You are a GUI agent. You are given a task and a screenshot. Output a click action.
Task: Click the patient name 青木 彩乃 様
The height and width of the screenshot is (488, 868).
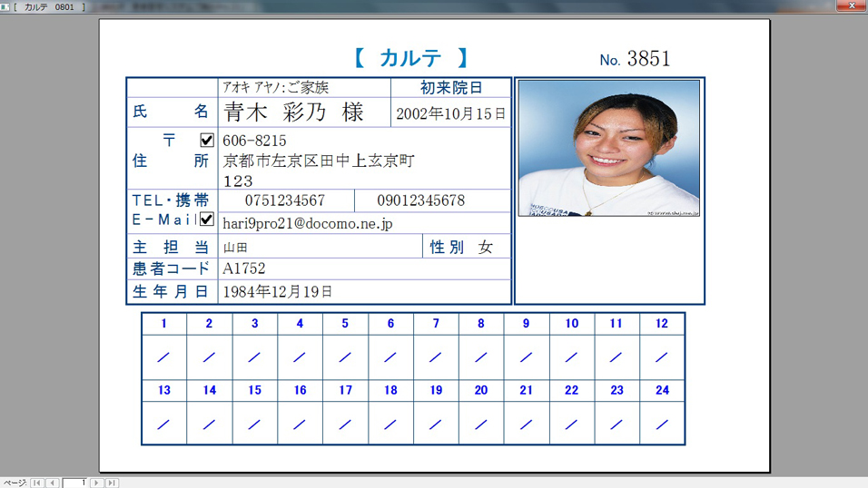294,112
